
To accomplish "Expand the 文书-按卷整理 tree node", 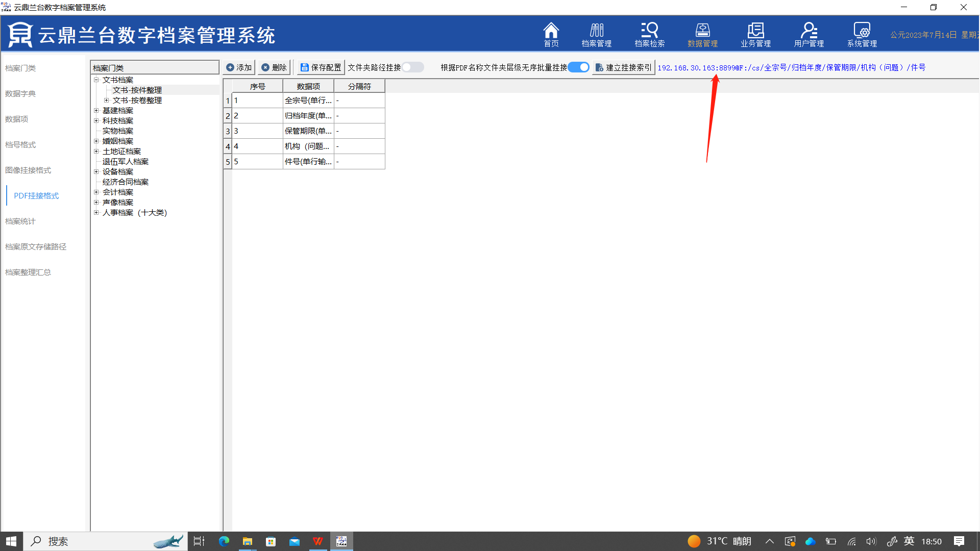I will coord(106,100).
